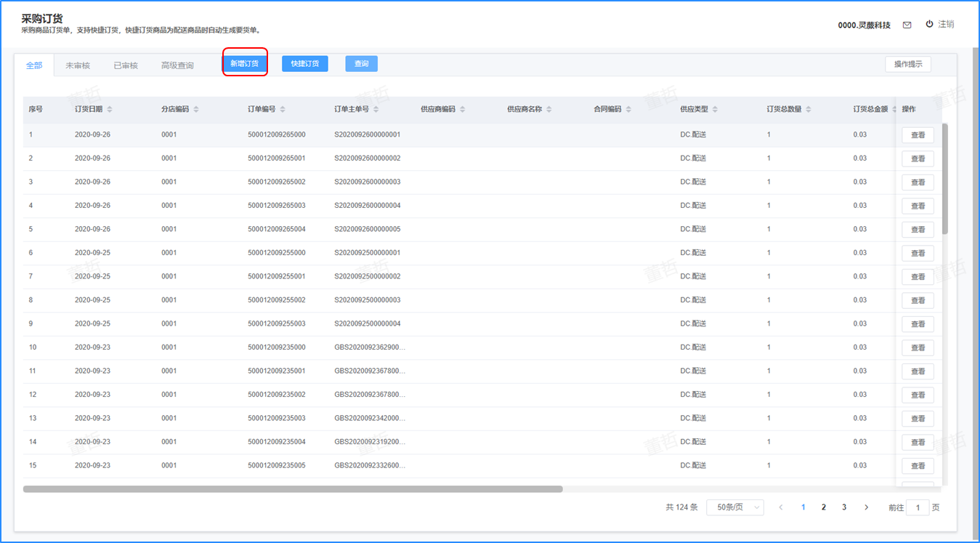Sort by 订货总数量 column sort icon
980x543 pixels.
(x=809, y=109)
